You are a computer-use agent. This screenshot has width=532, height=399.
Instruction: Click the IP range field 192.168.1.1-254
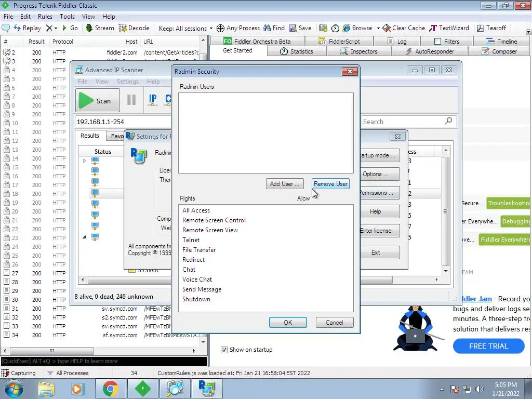click(124, 122)
